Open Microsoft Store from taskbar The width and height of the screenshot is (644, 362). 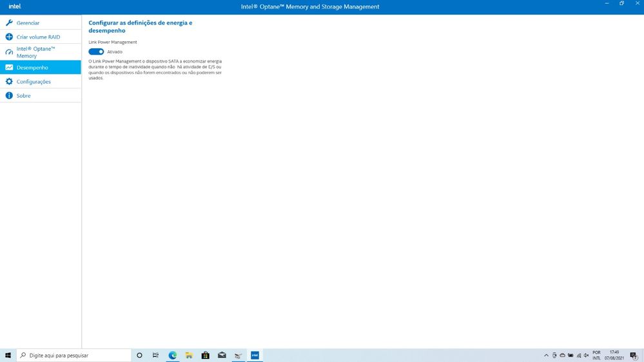206,356
